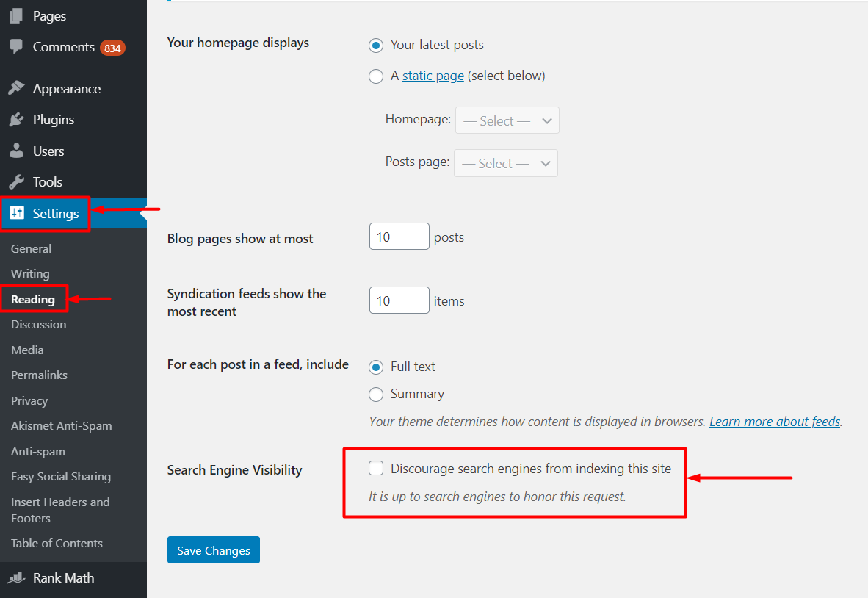Open the Homepage select dropdown
Screen dimensions: 868x598
coord(507,120)
